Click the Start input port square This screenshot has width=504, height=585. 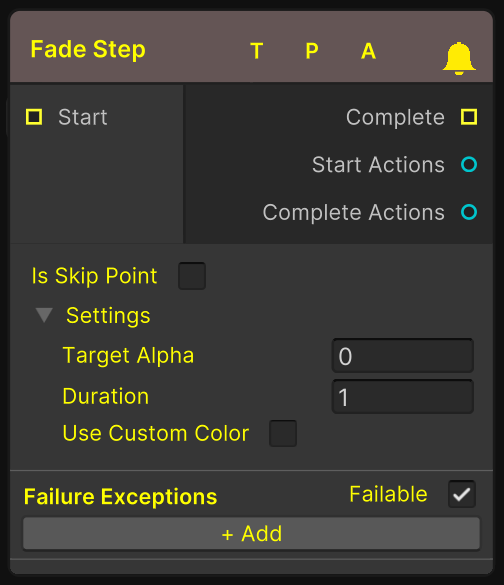34,117
